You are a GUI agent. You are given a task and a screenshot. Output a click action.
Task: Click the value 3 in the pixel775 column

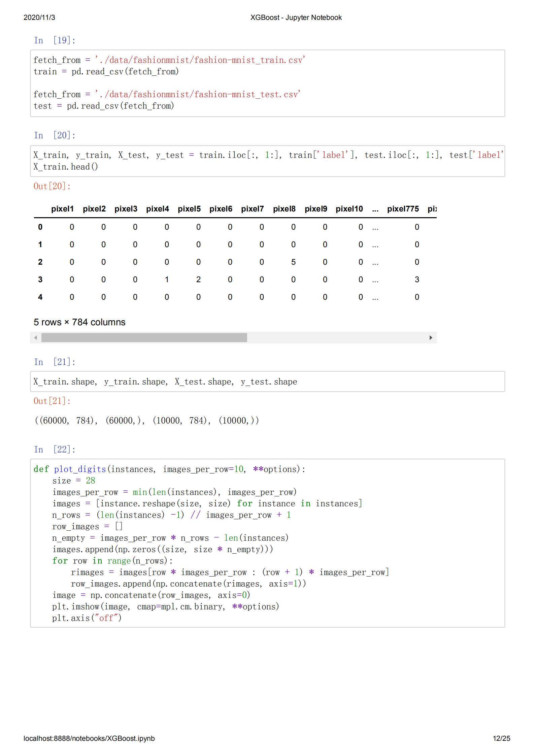point(417,280)
